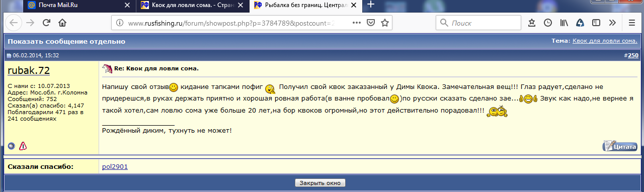Click the 'Адрес: Мос.обл. г.Коломна' line

48,92
